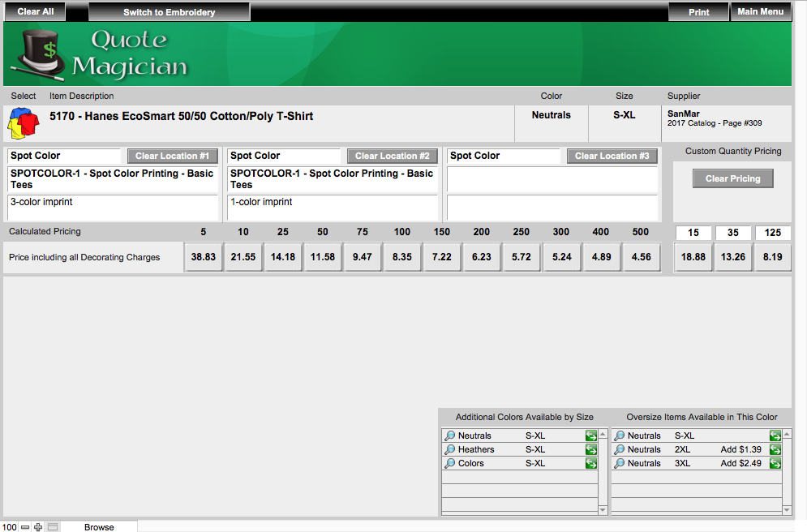This screenshot has width=807, height=532.
Task: Click magnifier icon for Neutrals 2XL row
Action: point(620,449)
